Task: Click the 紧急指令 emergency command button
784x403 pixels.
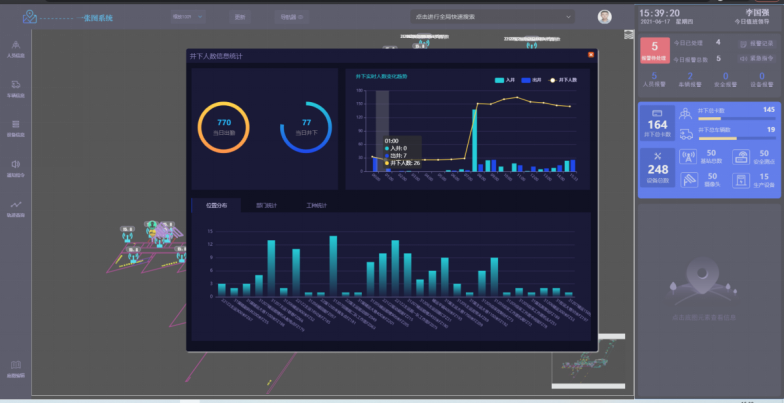Action: [756, 58]
